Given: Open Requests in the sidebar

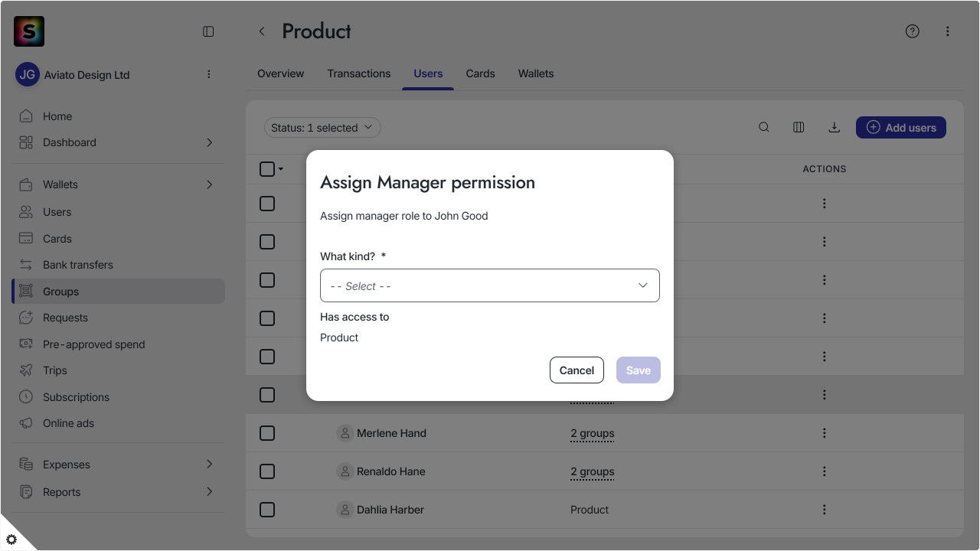Looking at the screenshot, I should point(119,318).
